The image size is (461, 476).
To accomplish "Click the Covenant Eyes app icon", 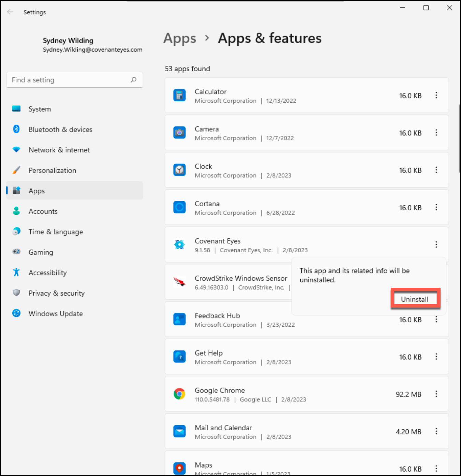I will click(179, 244).
